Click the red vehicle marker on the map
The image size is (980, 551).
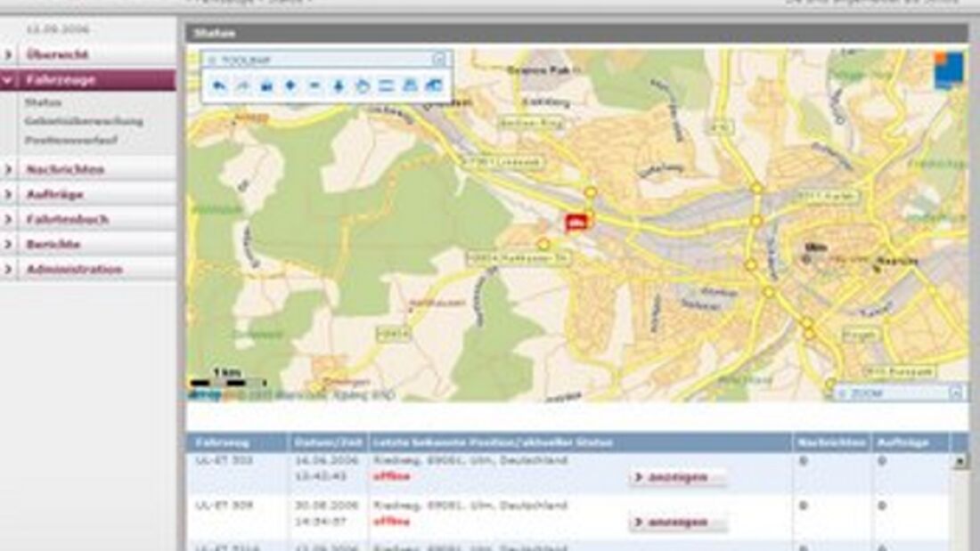coord(577,222)
